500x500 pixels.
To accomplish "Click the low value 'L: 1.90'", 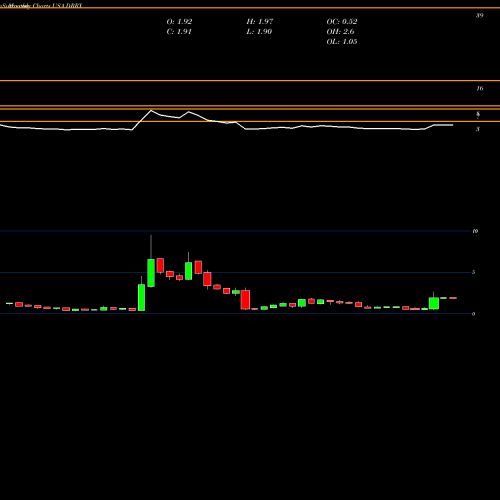I will (x=259, y=32).
